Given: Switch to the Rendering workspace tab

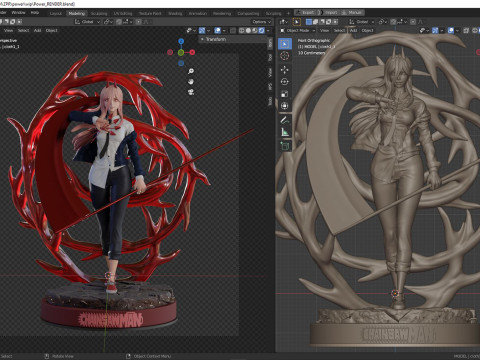Looking at the screenshot, I should click(222, 13).
